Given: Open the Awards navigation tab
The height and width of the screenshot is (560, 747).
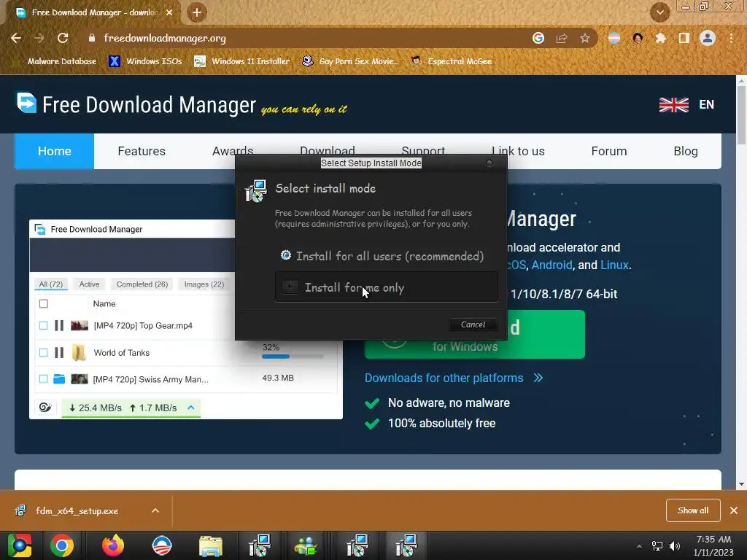Looking at the screenshot, I should click(x=233, y=150).
